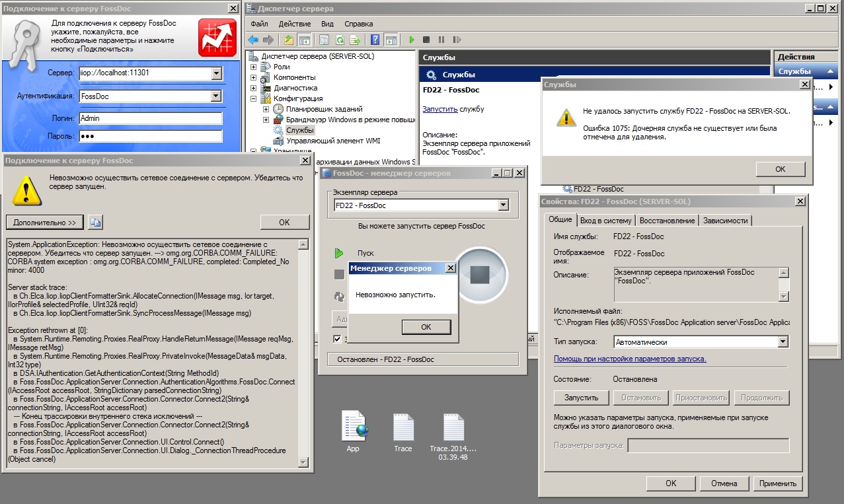Open the Действие menu
Viewport: 844px width, 504px height.
click(295, 24)
